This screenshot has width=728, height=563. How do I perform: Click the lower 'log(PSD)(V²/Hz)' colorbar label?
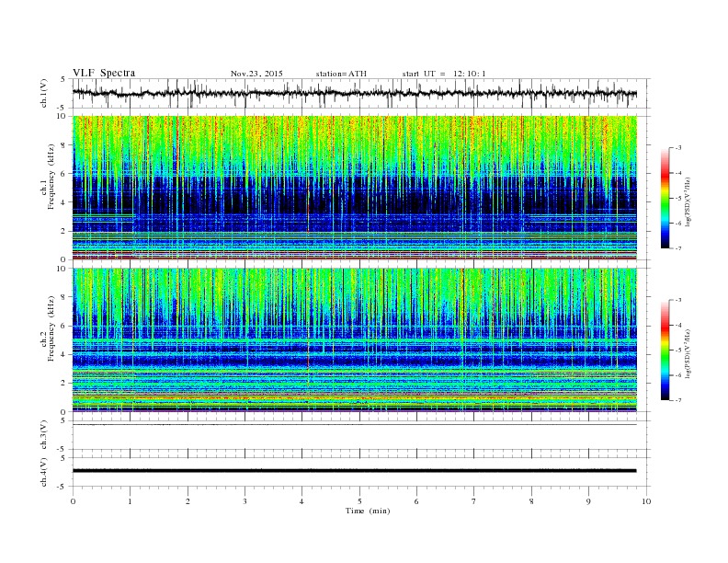pos(688,353)
